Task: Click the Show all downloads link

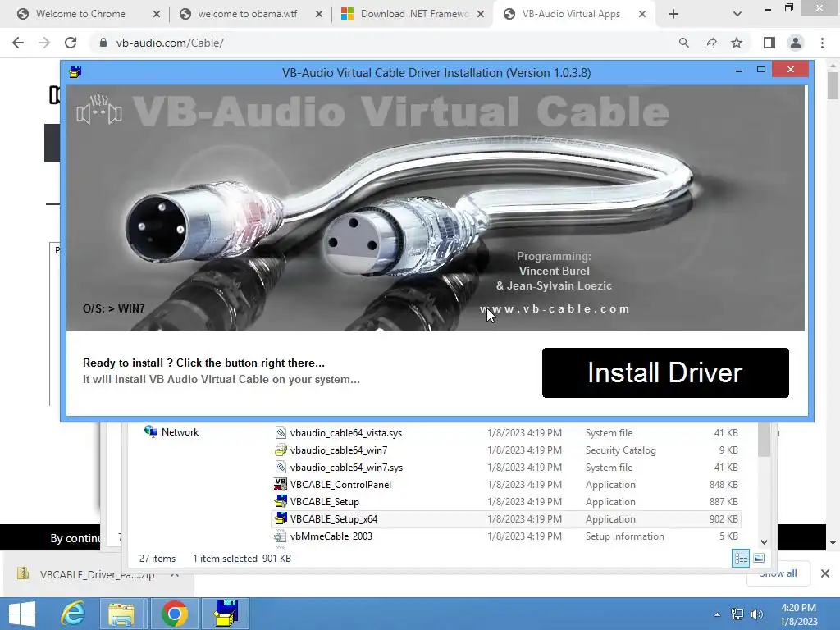Action: [x=778, y=573]
